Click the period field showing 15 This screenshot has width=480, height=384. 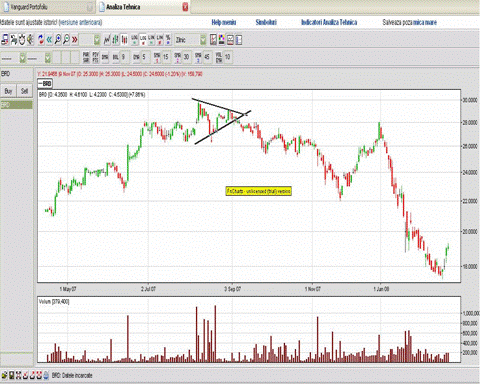pos(166,57)
